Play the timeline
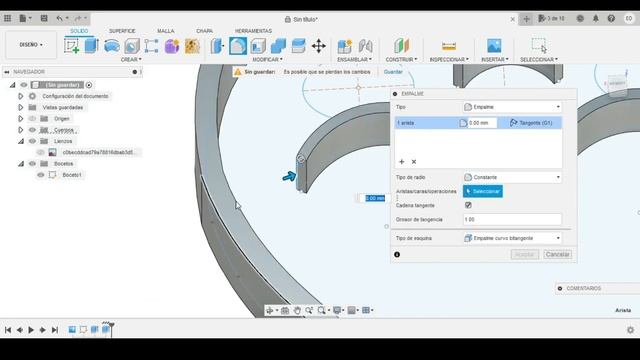The width and height of the screenshot is (640, 360). [31, 330]
